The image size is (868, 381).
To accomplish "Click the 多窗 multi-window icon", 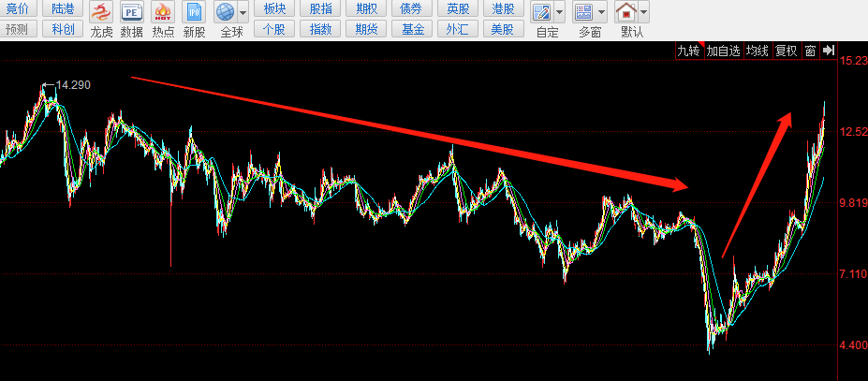I will click(x=584, y=13).
